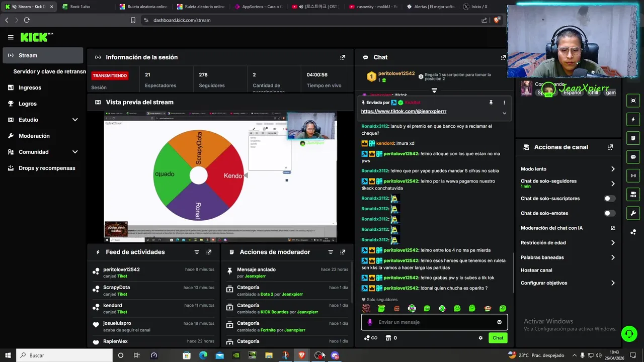Pop out the Feed de actividades panel

(x=209, y=252)
